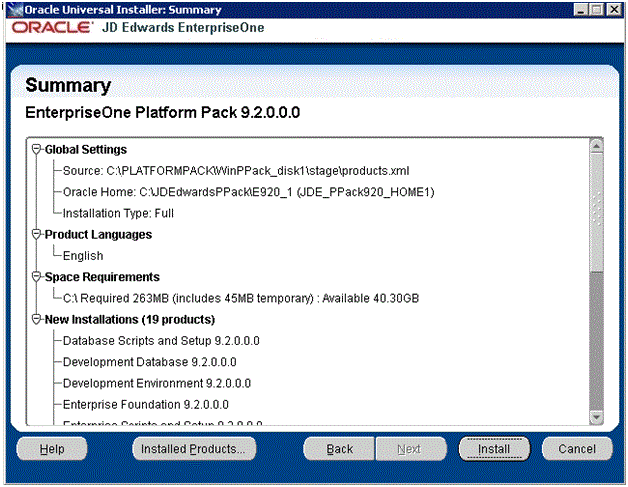
Task: Select the English language entry
Action: (82, 256)
